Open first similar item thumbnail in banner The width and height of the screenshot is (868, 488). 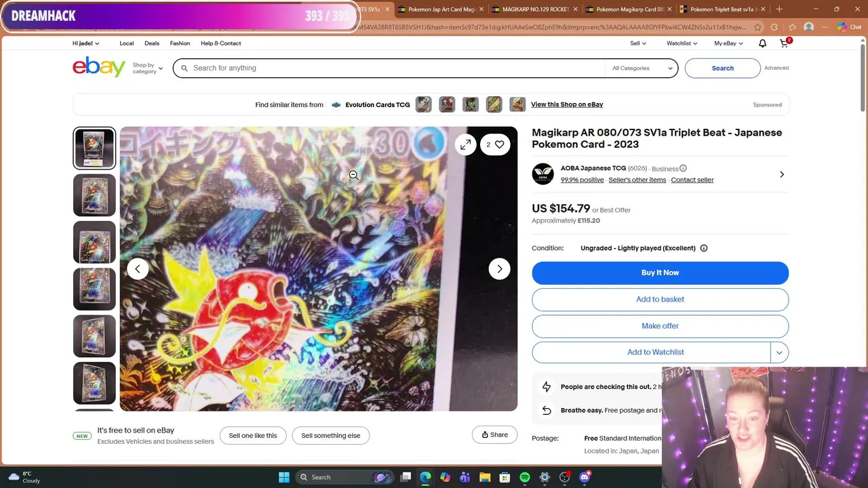click(423, 104)
